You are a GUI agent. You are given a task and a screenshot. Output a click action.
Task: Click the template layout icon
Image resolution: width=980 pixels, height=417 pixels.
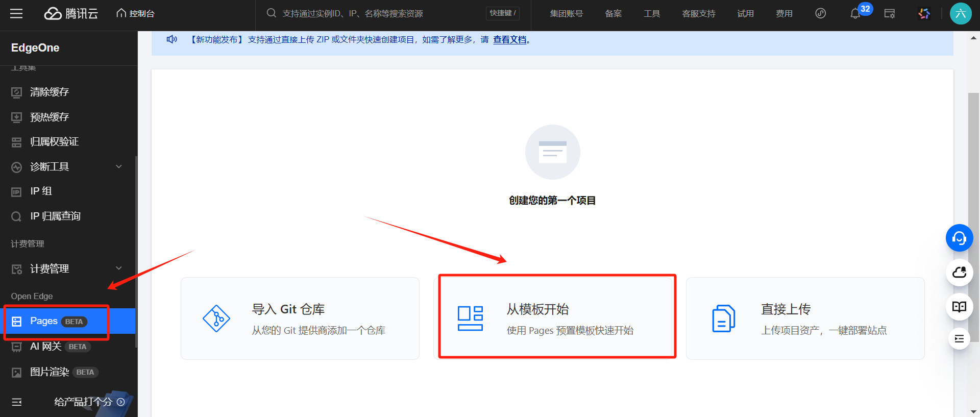tap(470, 318)
